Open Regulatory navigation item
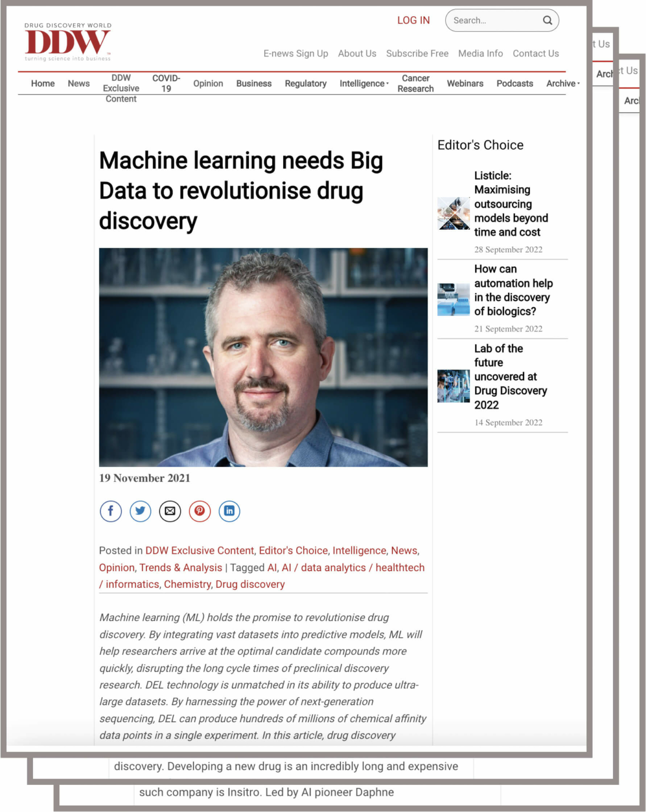Screen dimensions: 646x812 tap(306, 83)
